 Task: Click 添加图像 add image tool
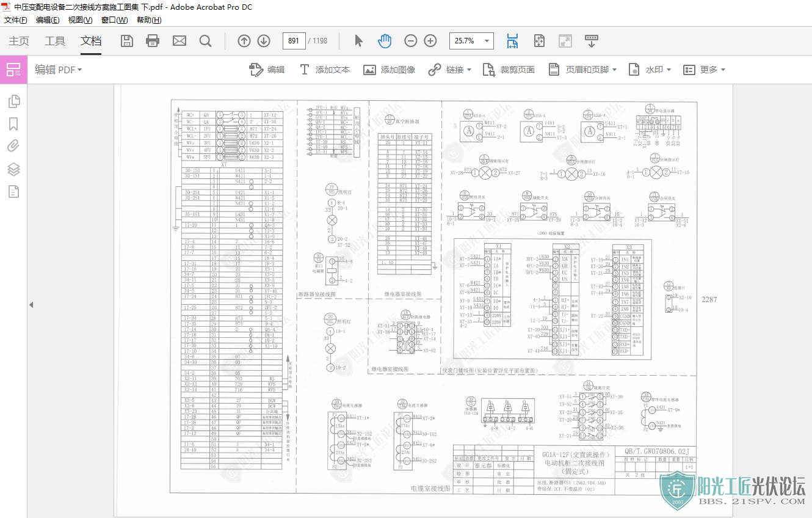point(390,70)
